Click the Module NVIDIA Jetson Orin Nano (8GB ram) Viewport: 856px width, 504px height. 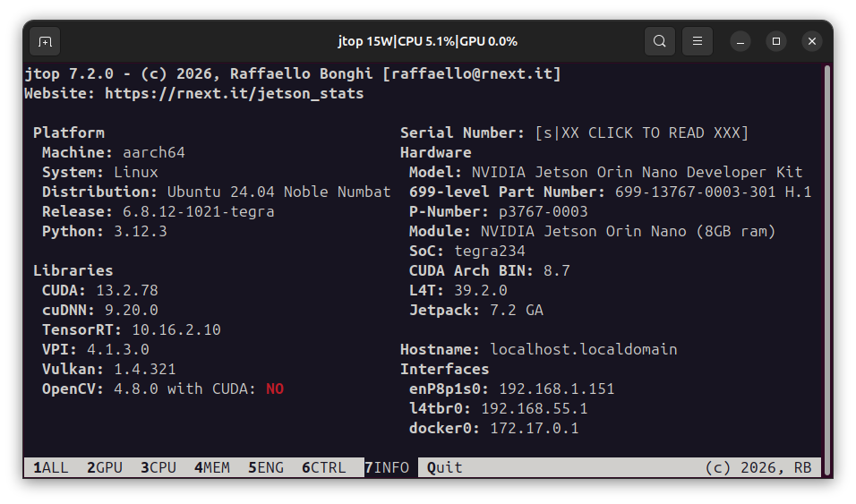click(x=628, y=232)
